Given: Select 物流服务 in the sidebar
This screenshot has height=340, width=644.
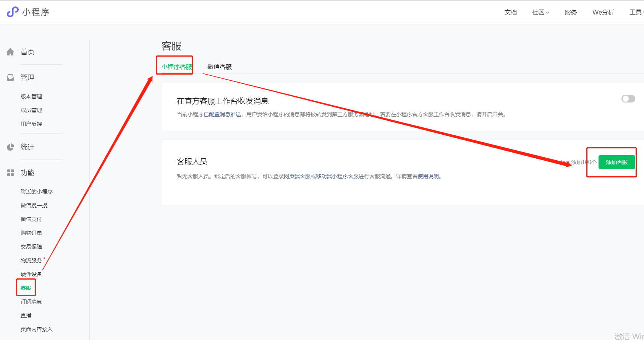Looking at the screenshot, I should coord(31,260).
